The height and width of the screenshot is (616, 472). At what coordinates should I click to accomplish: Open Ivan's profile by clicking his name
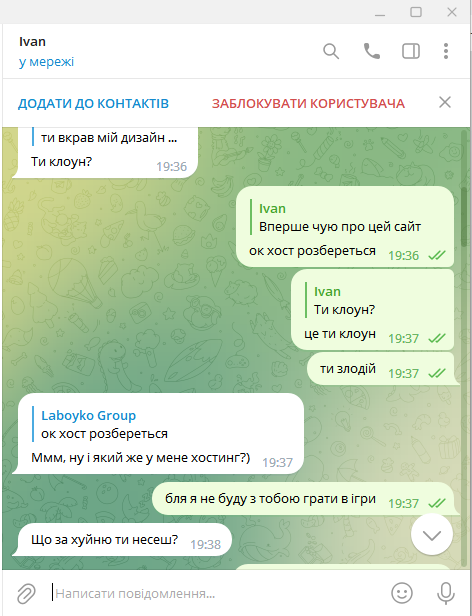point(32,42)
